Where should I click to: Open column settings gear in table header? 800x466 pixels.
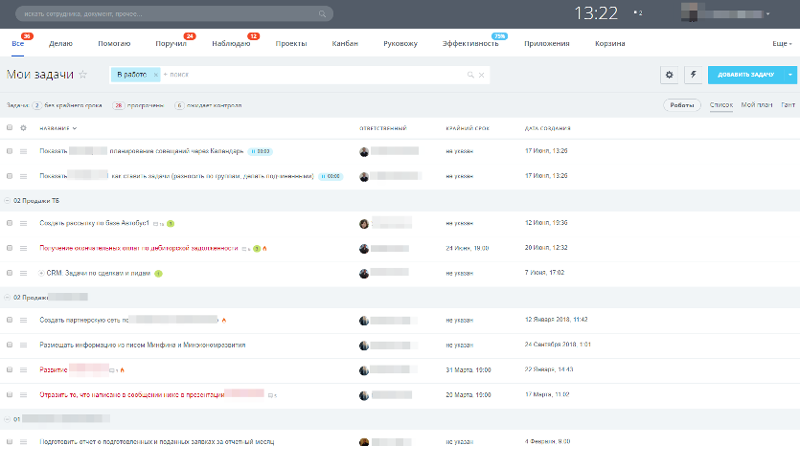(x=23, y=128)
